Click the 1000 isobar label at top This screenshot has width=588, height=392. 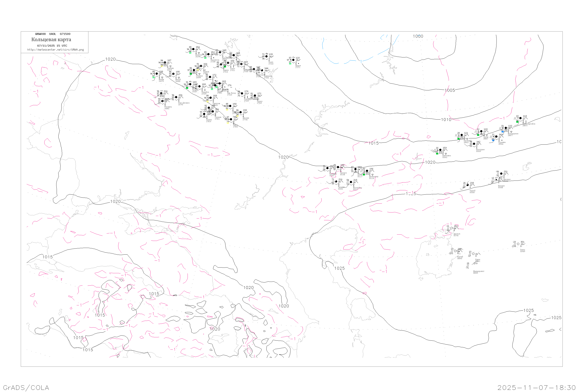(x=418, y=36)
